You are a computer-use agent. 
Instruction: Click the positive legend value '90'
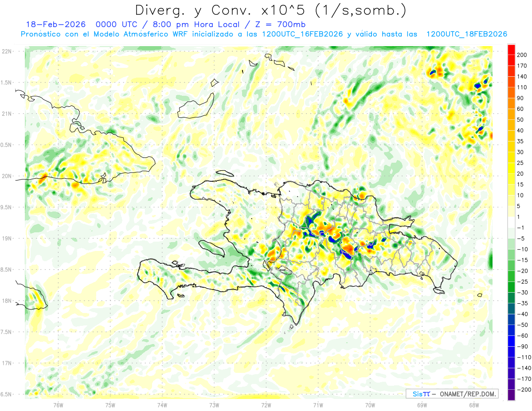520,98
